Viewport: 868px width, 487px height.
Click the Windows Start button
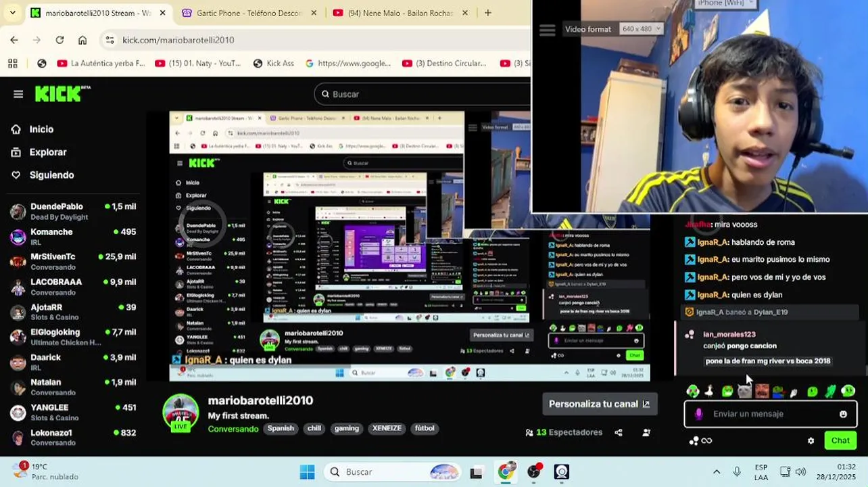(307, 472)
